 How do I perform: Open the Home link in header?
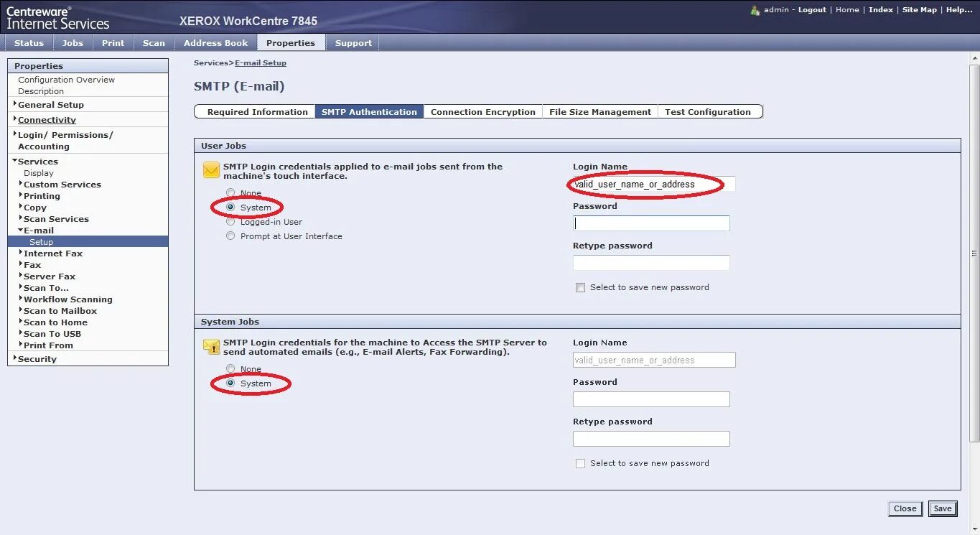(x=847, y=10)
